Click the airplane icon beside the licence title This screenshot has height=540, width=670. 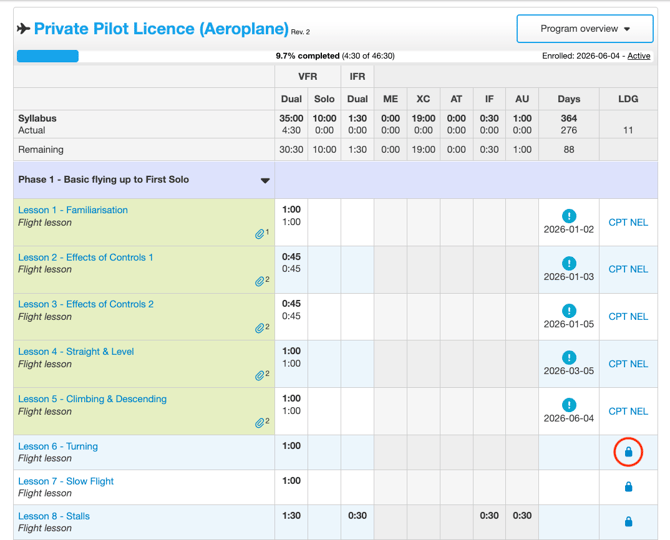24,29
